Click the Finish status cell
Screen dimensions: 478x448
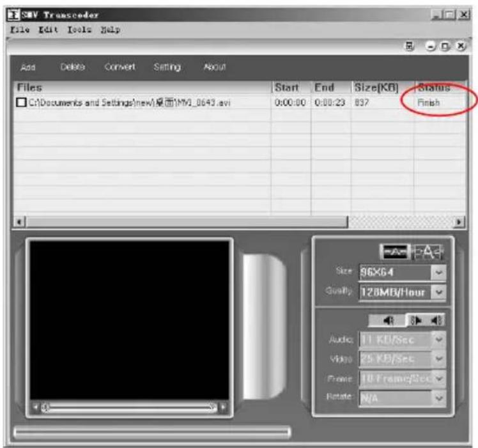[428, 102]
